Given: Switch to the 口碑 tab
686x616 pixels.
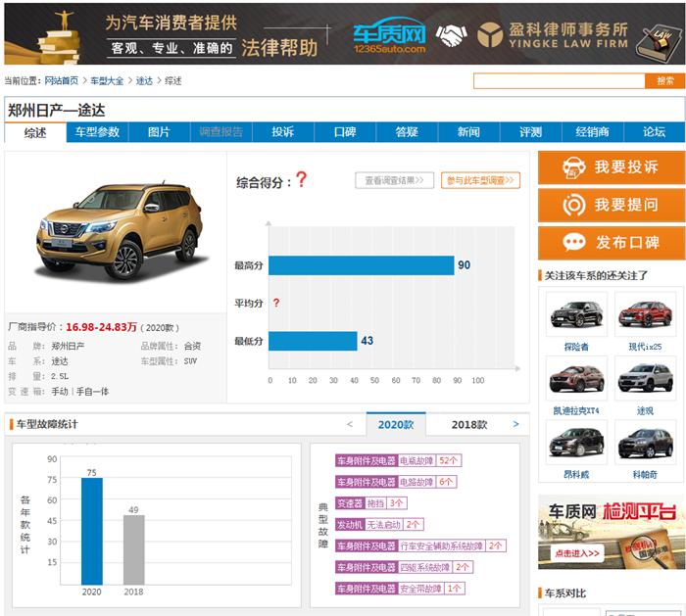Looking at the screenshot, I should pos(345,132).
